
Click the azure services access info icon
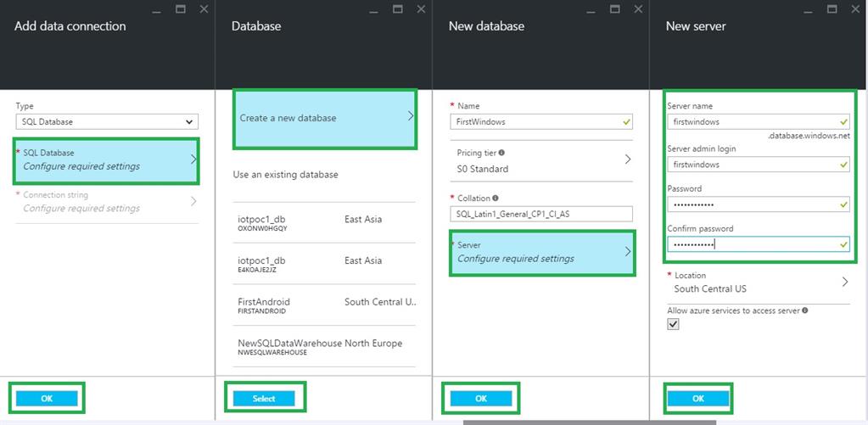[x=804, y=310]
